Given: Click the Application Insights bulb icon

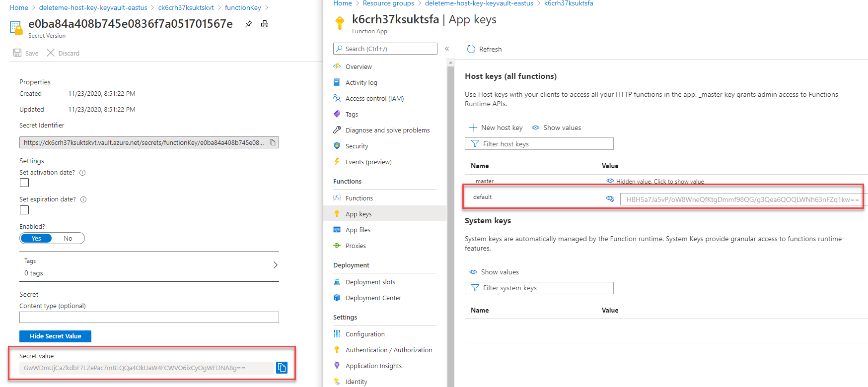Looking at the screenshot, I should coord(337,366).
